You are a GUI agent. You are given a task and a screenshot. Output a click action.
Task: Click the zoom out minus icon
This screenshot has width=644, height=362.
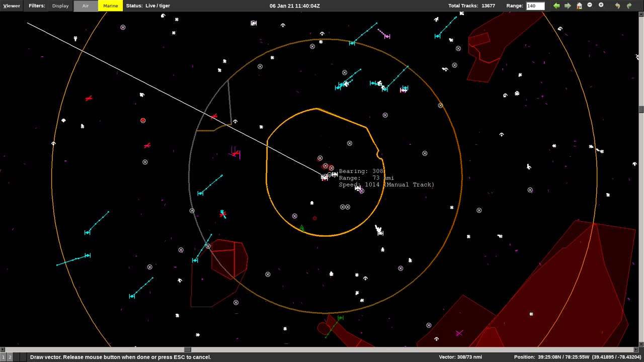[590, 5]
